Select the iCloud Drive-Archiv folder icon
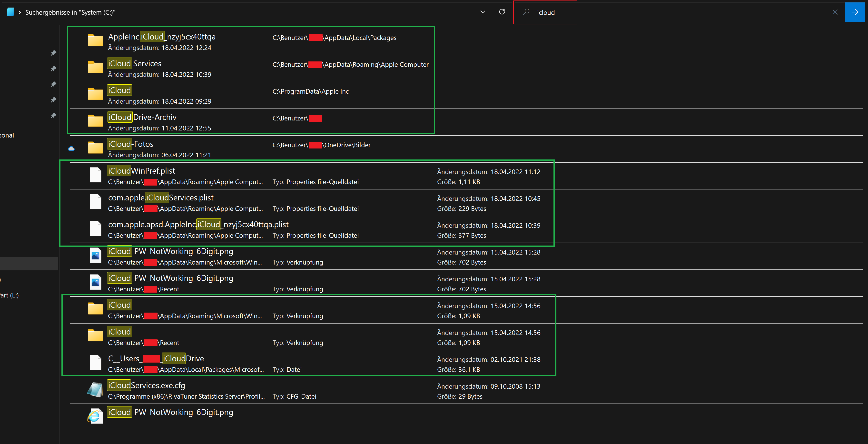 (95, 121)
